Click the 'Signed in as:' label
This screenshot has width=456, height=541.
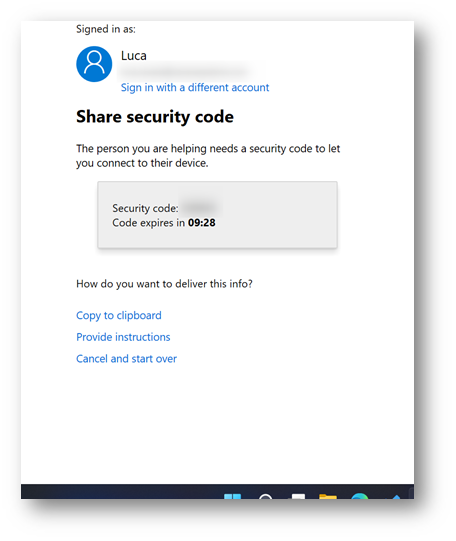coord(106,29)
